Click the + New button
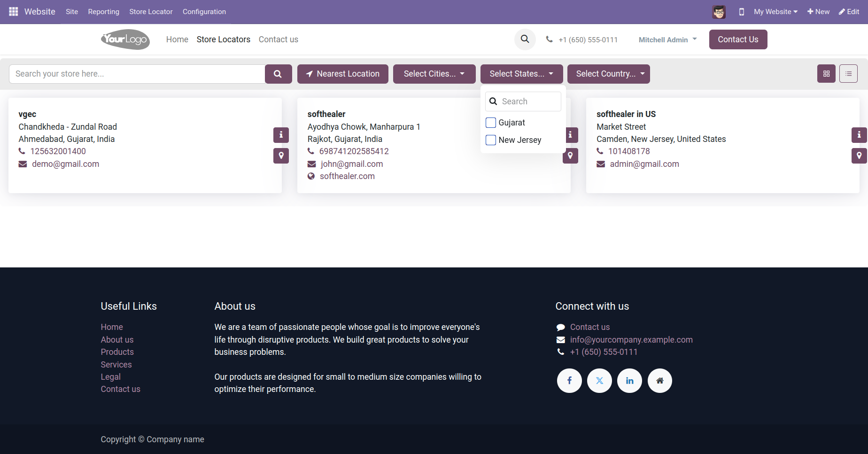This screenshot has width=868, height=454. point(818,12)
